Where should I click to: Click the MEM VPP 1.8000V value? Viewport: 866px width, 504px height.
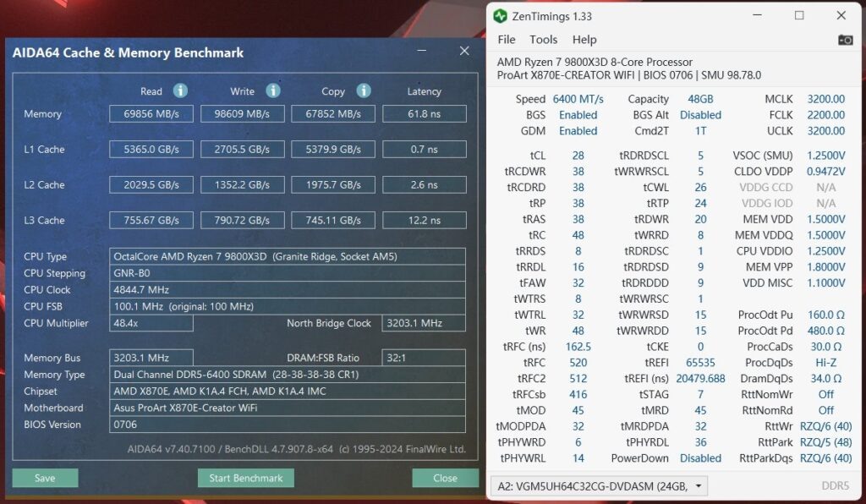point(825,267)
